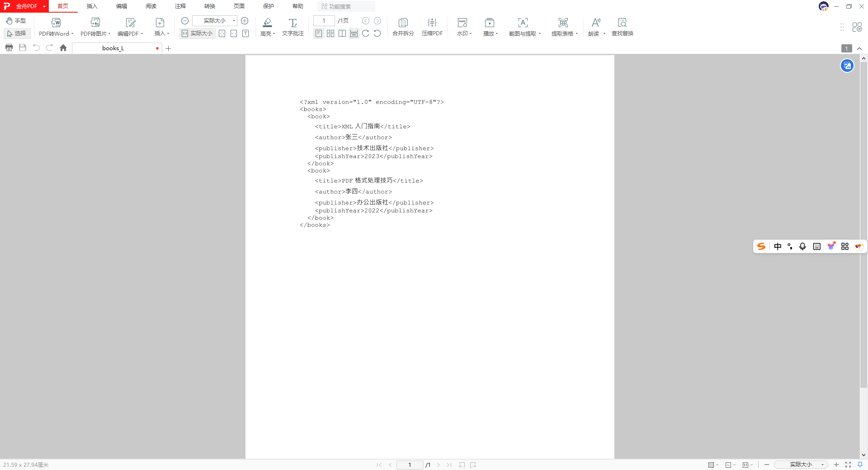
Task: Go to the home page icon
Action: 63,47
